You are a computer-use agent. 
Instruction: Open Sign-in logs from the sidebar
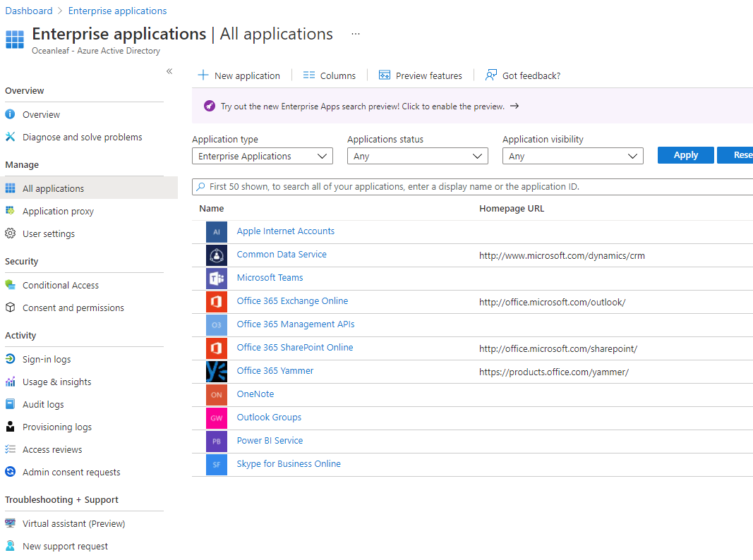(46, 359)
